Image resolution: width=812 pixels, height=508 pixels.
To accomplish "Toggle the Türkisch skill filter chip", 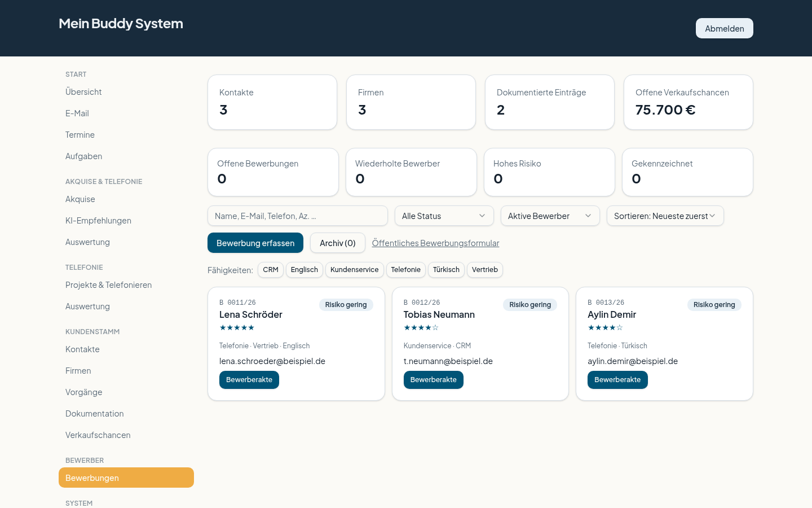I will click(446, 270).
